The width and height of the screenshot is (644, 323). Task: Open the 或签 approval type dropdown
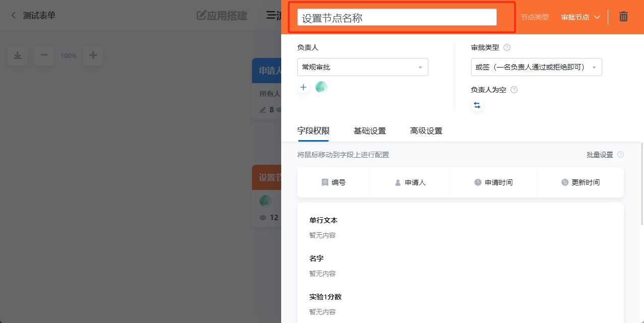[x=536, y=67]
